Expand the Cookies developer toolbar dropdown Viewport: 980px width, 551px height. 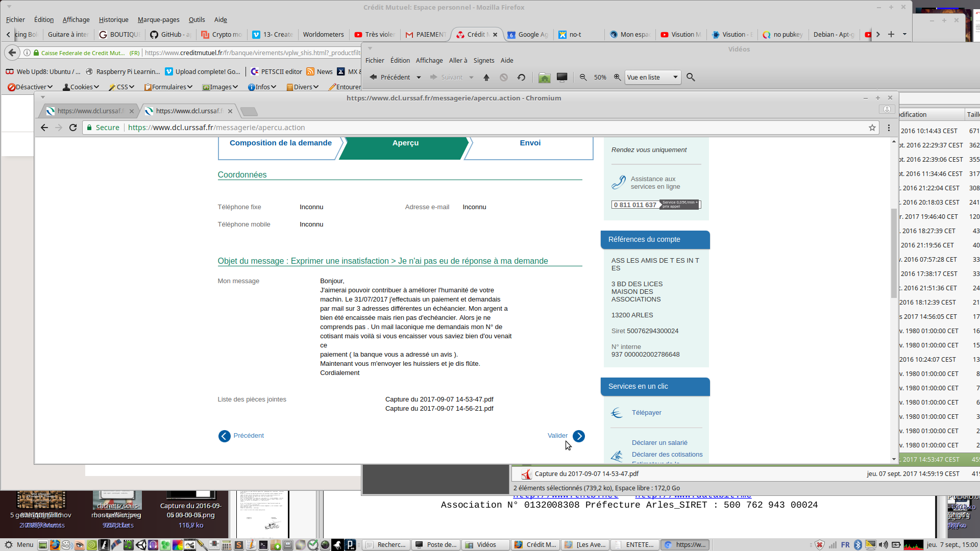coord(81,87)
